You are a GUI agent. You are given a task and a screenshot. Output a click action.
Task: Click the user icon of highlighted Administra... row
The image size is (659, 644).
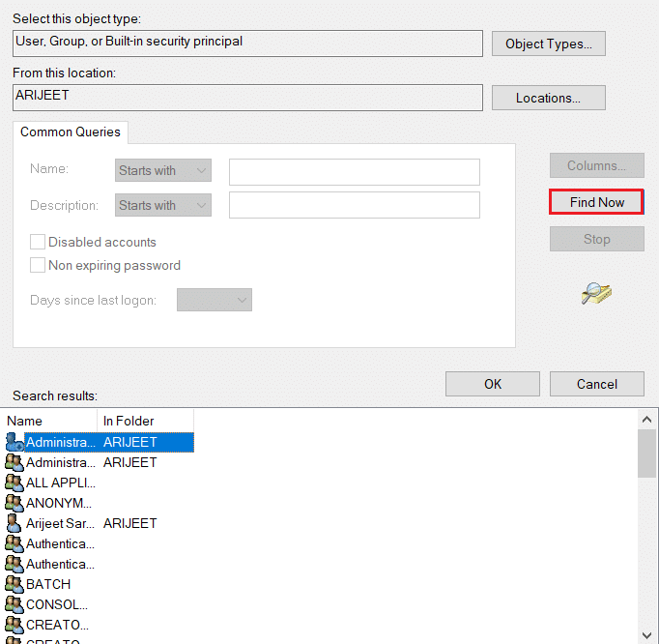[x=14, y=442]
